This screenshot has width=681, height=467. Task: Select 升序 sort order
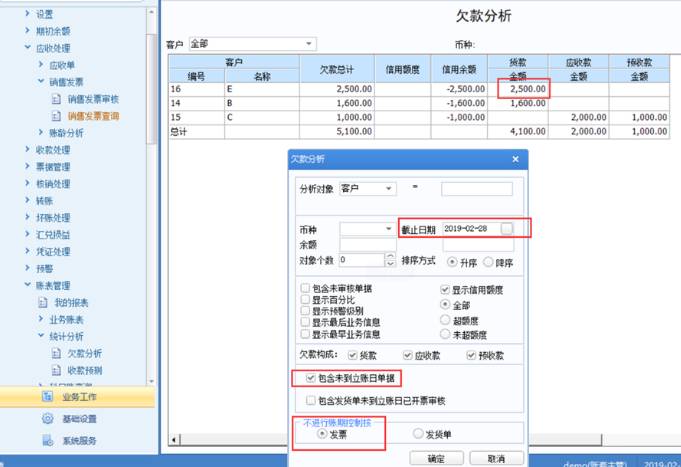(x=452, y=262)
